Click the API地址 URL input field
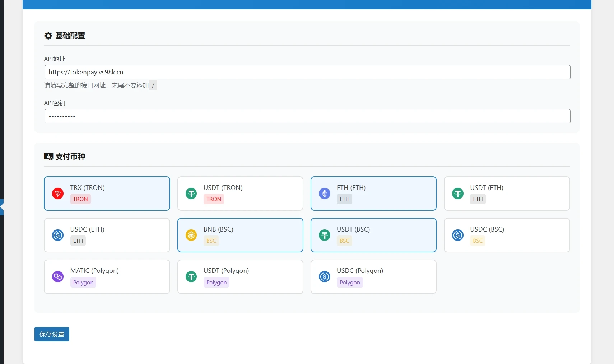The image size is (614, 364). click(307, 72)
